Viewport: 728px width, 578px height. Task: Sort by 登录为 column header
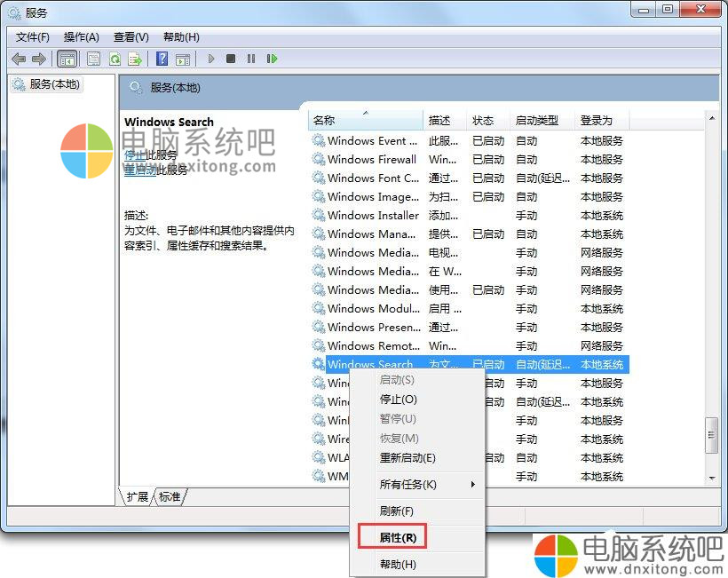coord(602,120)
